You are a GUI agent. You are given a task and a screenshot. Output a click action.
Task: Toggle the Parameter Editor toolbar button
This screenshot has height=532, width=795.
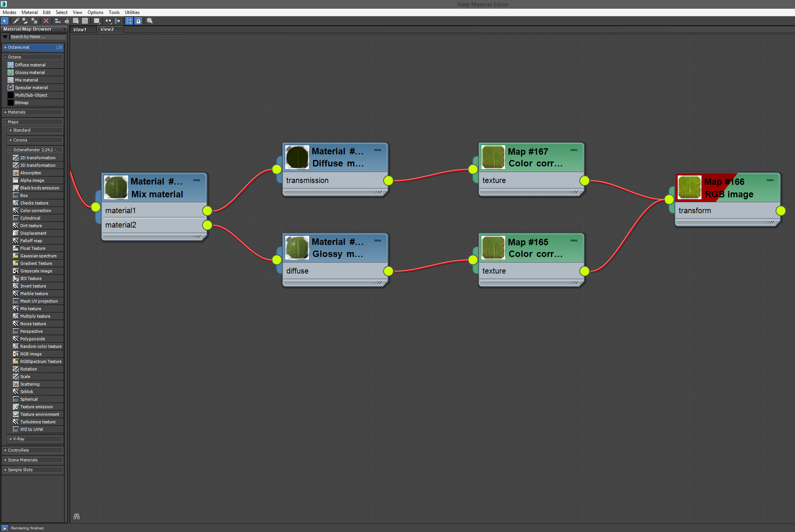tap(138, 21)
